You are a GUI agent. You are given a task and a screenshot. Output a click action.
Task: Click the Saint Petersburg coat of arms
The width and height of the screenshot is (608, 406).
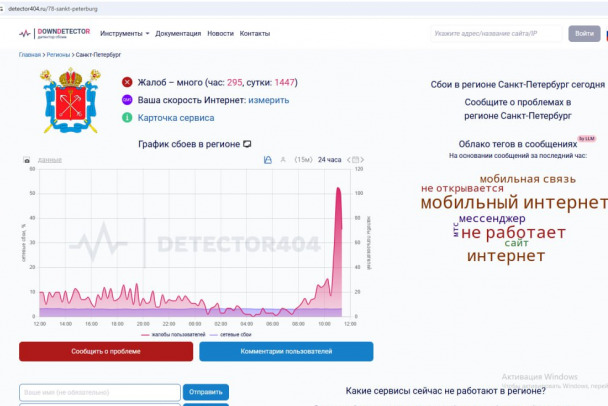pos(70,102)
